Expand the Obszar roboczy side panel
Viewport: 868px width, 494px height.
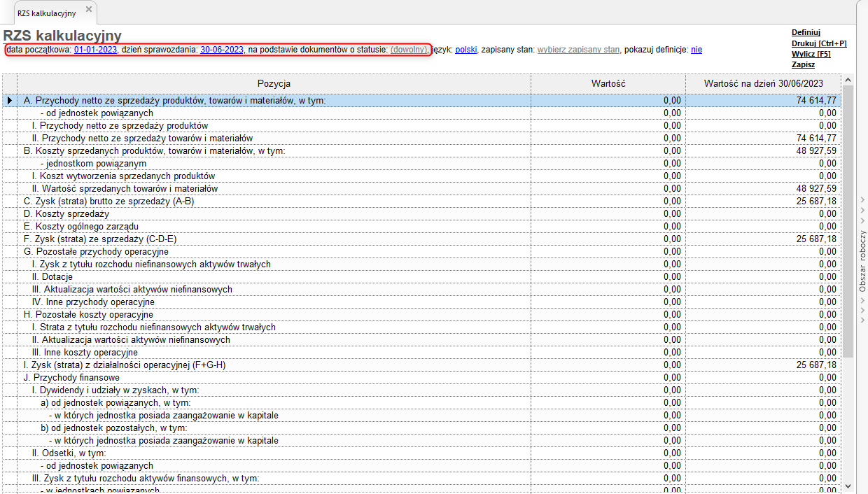[862, 260]
